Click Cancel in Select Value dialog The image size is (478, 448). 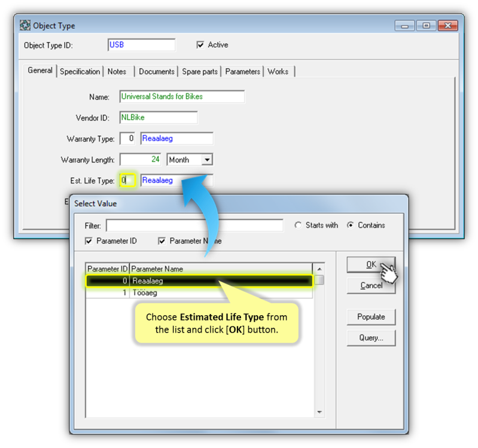(x=371, y=285)
